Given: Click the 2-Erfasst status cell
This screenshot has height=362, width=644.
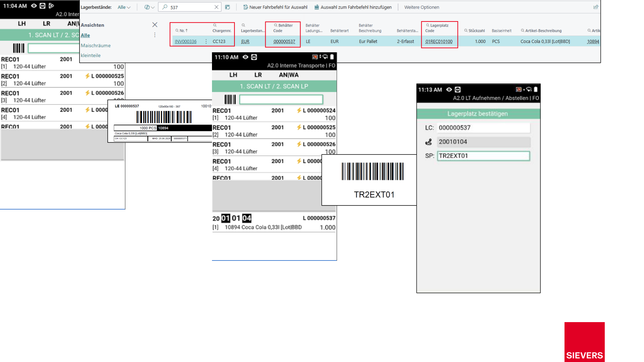Looking at the screenshot, I should tap(405, 42).
